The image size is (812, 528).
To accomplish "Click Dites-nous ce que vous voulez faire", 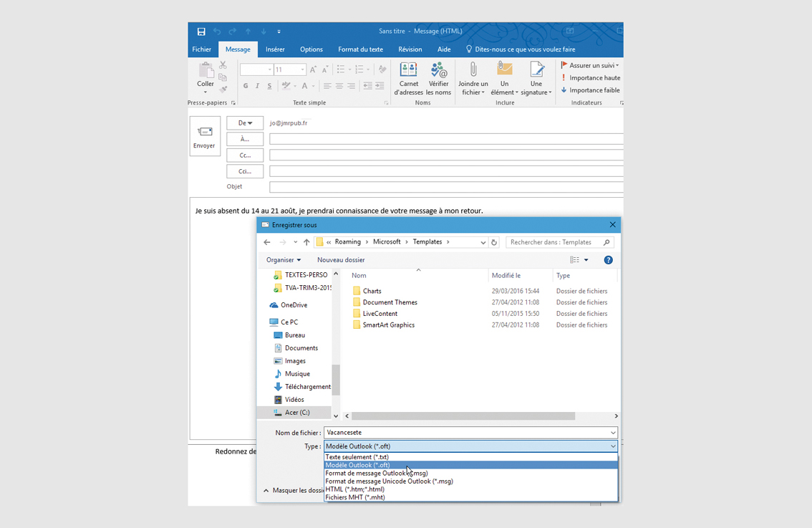I will click(x=521, y=49).
